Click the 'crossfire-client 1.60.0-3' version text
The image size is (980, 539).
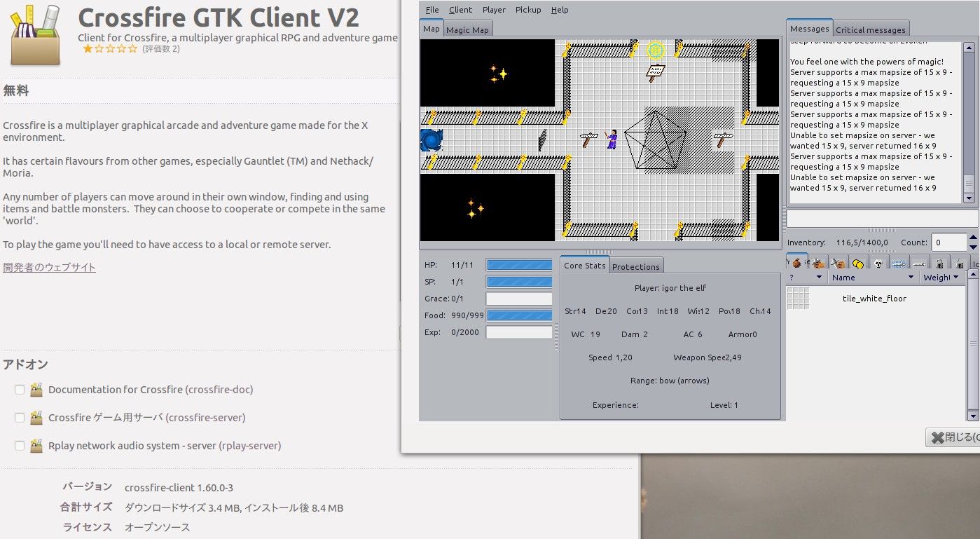179,488
